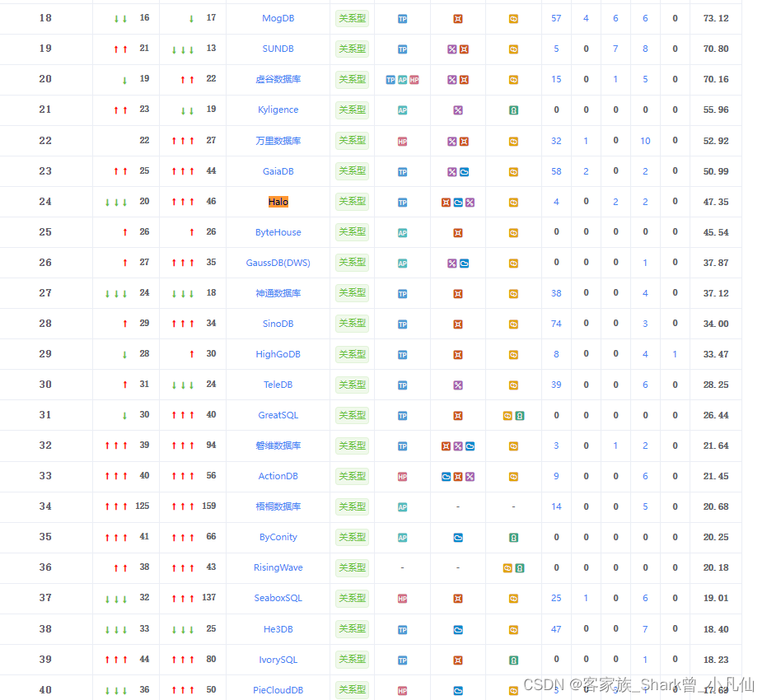The image size is (767, 700).
Task: Open the SUNDB database link
Action: [x=278, y=49]
